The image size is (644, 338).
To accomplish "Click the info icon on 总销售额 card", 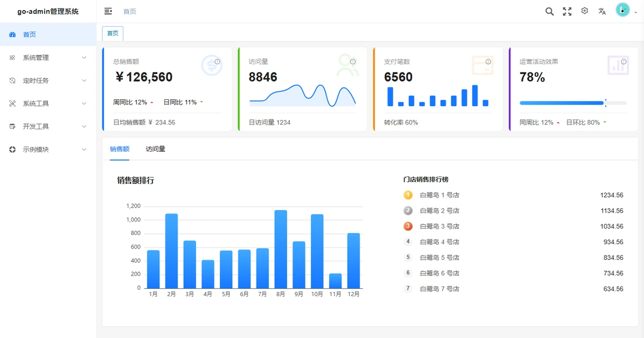I will [x=217, y=62].
